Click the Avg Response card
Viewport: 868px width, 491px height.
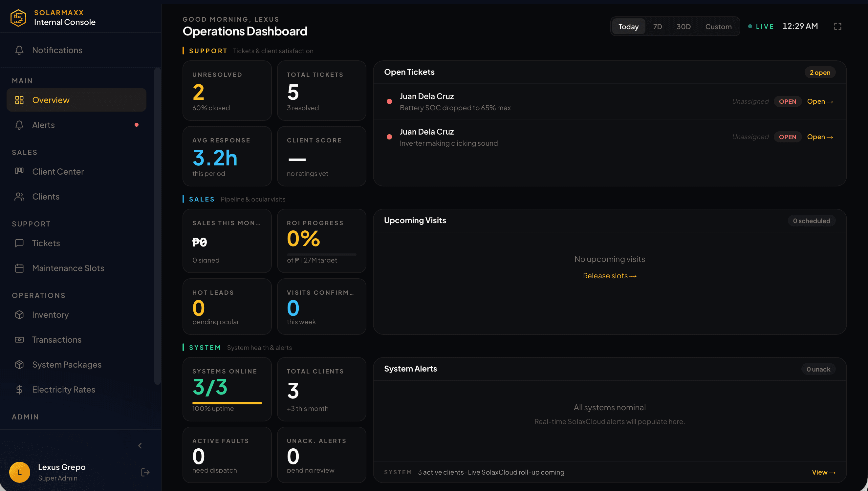227,156
